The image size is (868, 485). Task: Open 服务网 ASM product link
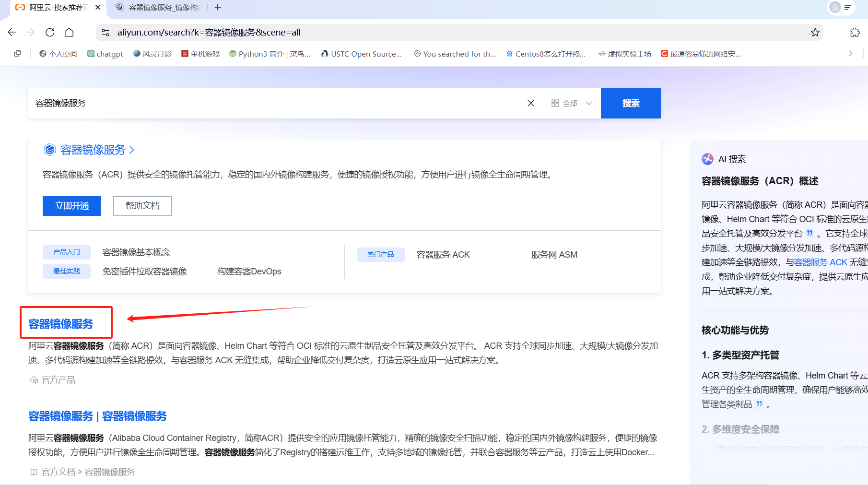click(554, 255)
